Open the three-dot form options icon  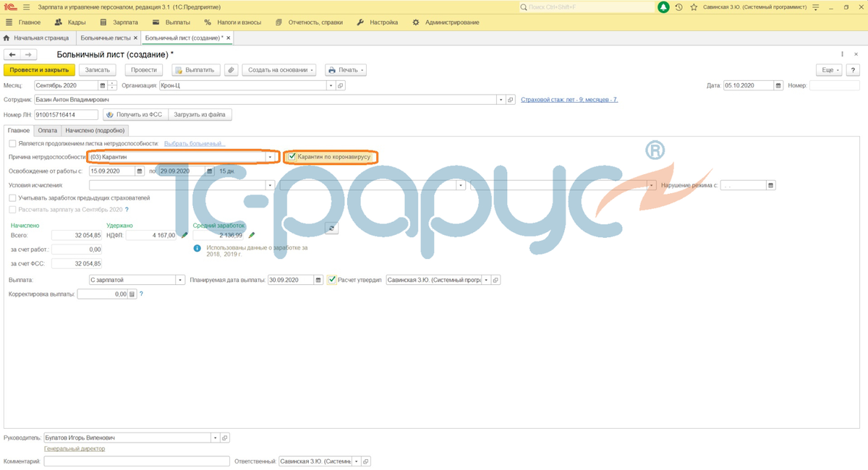pos(842,54)
